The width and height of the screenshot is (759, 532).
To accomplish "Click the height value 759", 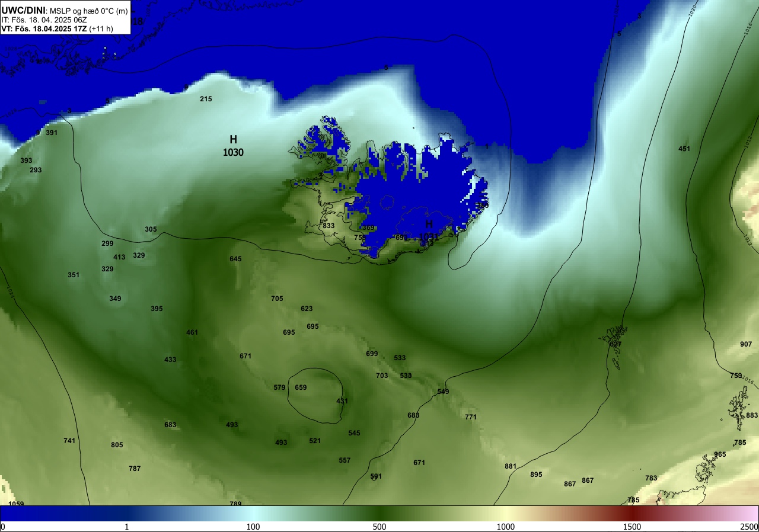I will click(x=736, y=376).
